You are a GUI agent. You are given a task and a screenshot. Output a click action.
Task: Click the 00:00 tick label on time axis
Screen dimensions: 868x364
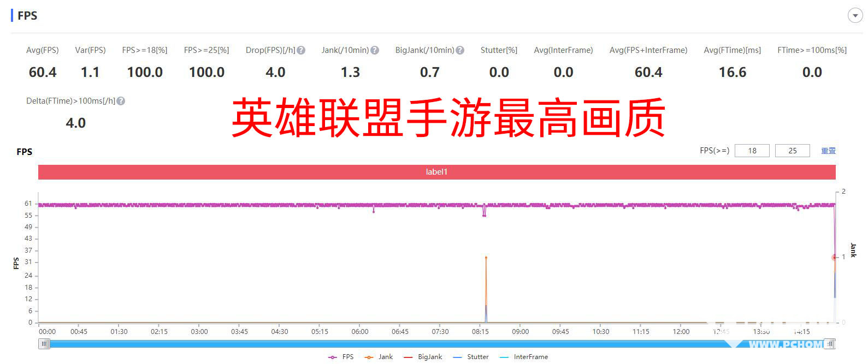coord(47,332)
